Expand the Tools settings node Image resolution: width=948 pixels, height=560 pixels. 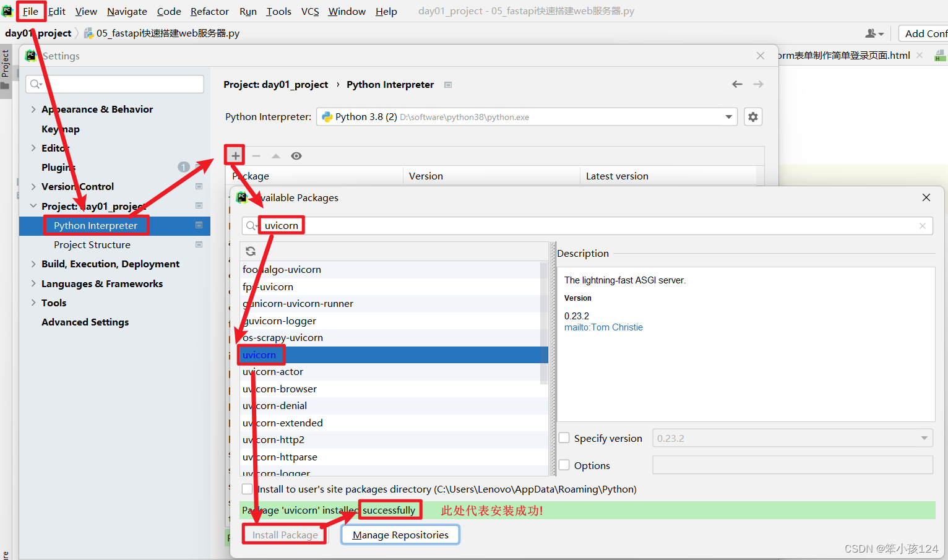[33, 303]
